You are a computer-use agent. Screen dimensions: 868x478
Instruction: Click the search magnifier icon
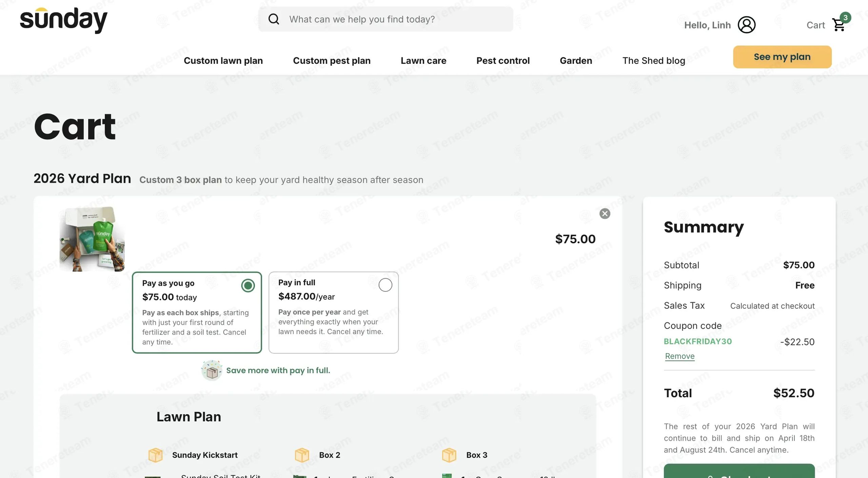tap(274, 19)
